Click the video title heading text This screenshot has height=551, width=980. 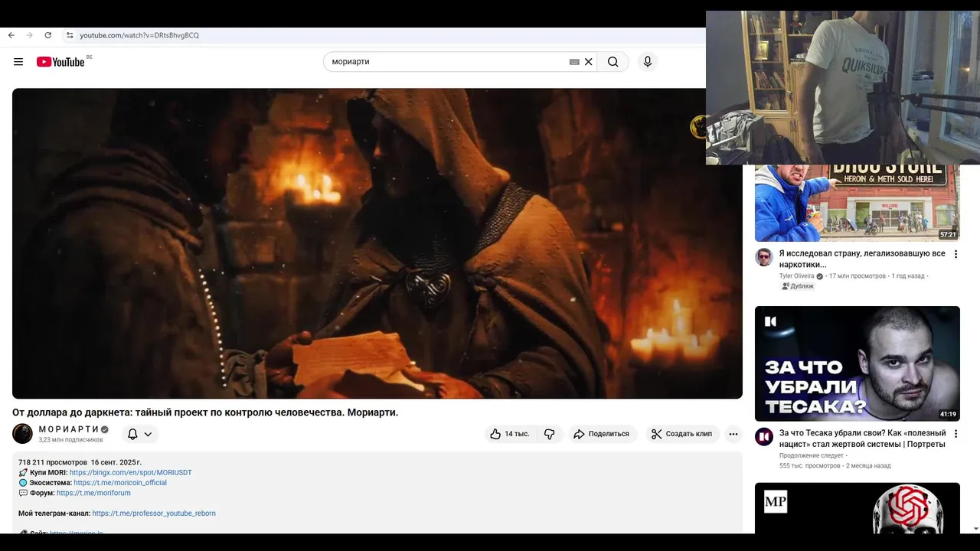[x=205, y=412]
